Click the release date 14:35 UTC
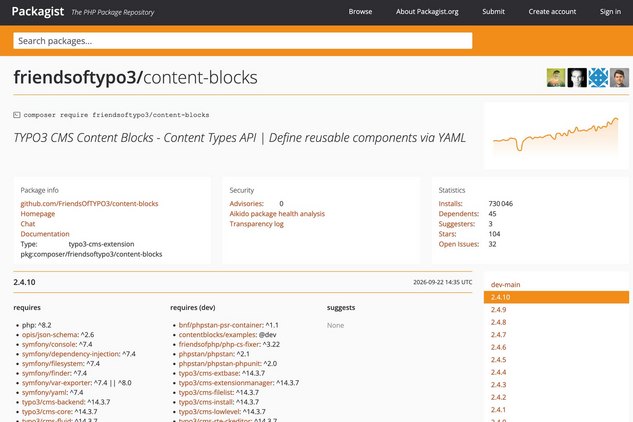The height and width of the screenshot is (422, 633). click(x=442, y=282)
